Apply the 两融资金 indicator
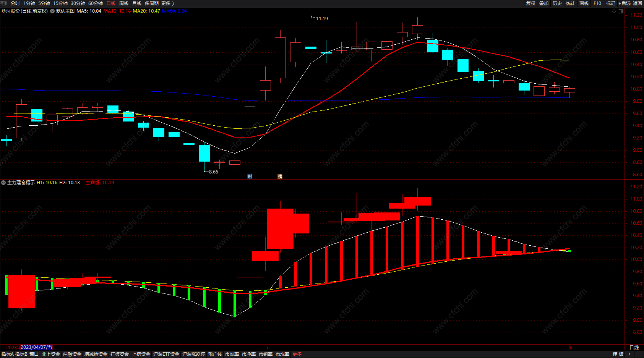This screenshot has width=644, height=358. (x=72, y=354)
